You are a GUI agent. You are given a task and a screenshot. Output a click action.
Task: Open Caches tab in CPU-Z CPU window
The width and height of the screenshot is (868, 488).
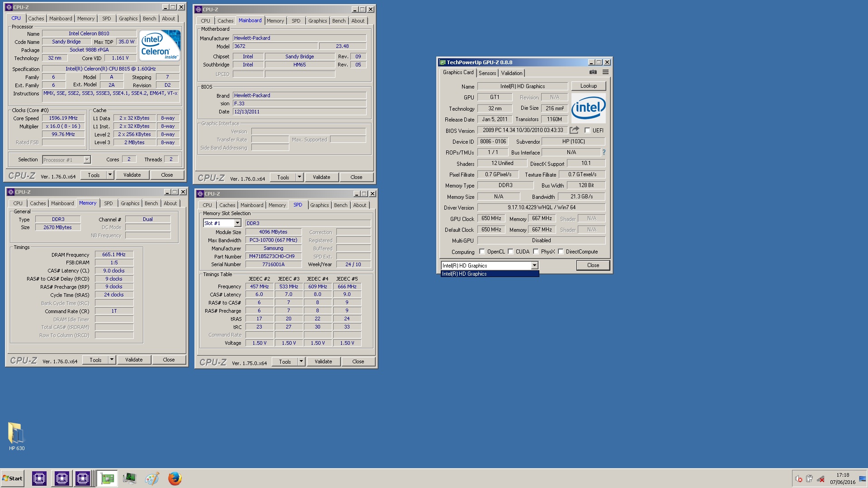(x=36, y=19)
